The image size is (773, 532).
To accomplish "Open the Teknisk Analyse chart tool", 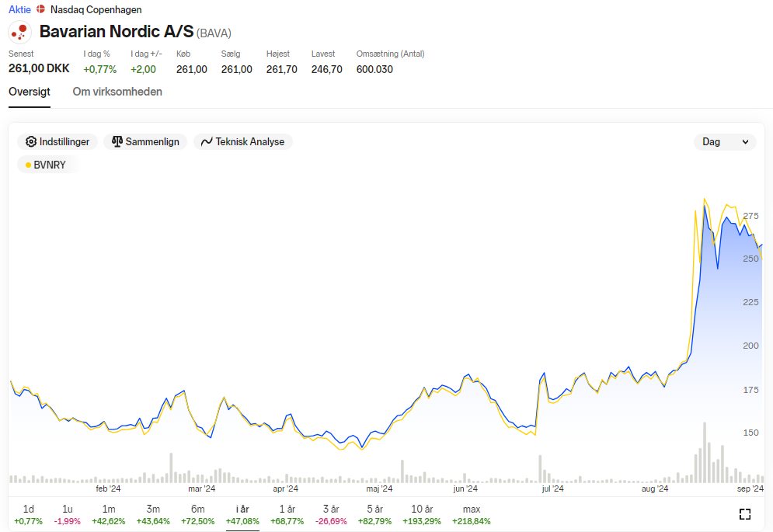I will pos(243,141).
